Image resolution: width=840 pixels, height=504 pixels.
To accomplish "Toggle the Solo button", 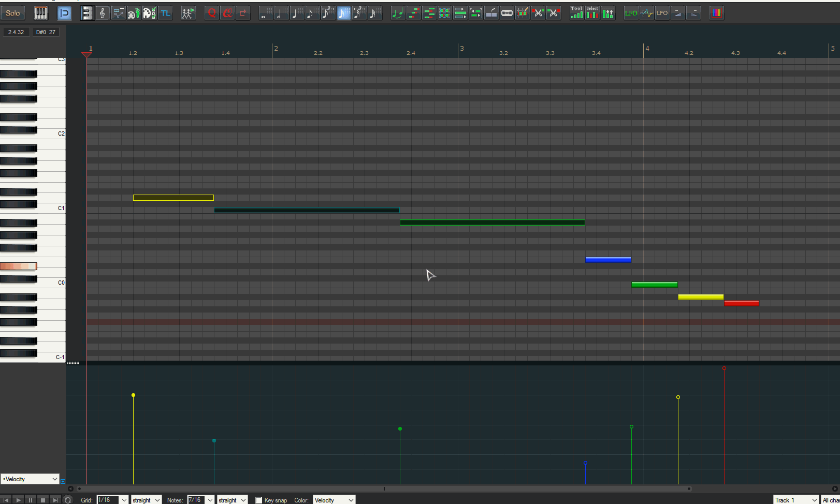I will (x=13, y=13).
